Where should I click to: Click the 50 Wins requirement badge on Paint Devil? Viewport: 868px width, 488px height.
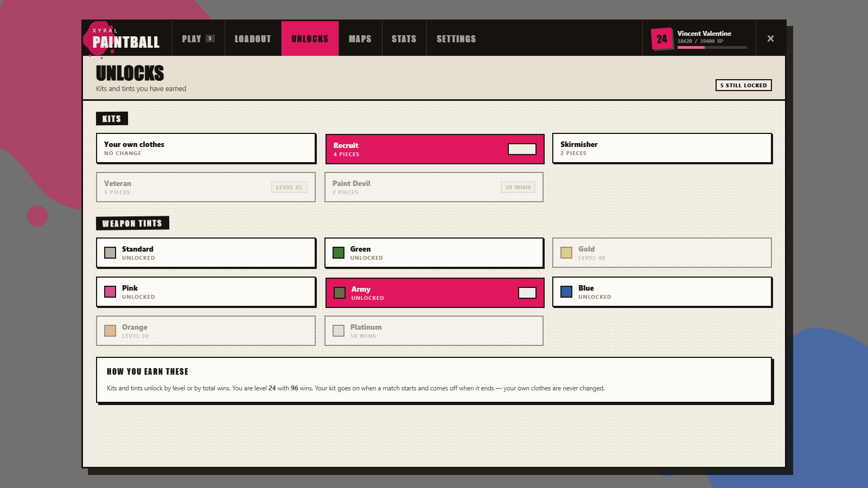(518, 187)
